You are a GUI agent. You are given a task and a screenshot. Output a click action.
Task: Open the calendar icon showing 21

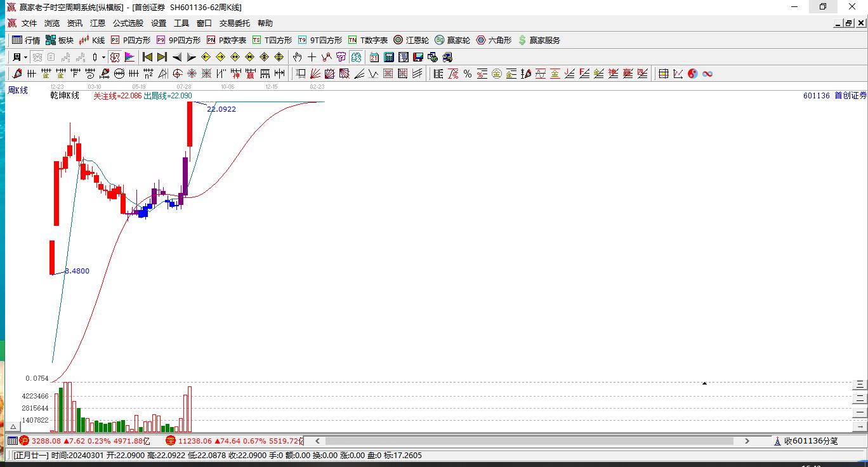tap(374, 57)
